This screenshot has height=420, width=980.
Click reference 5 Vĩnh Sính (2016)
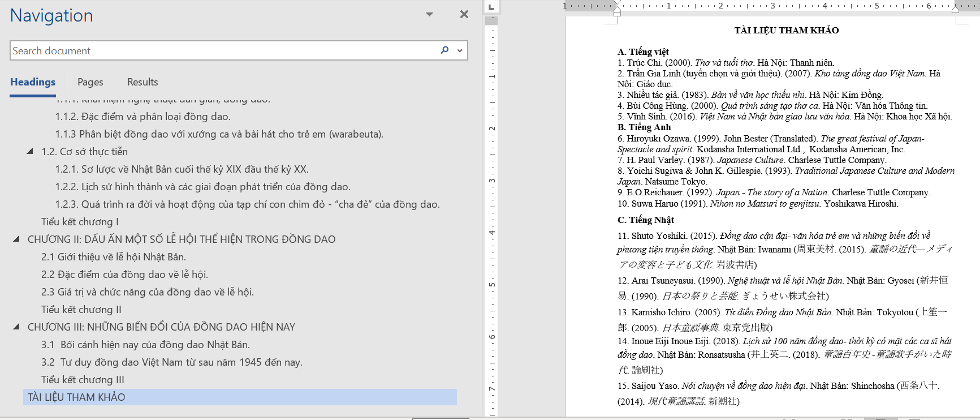785,117
